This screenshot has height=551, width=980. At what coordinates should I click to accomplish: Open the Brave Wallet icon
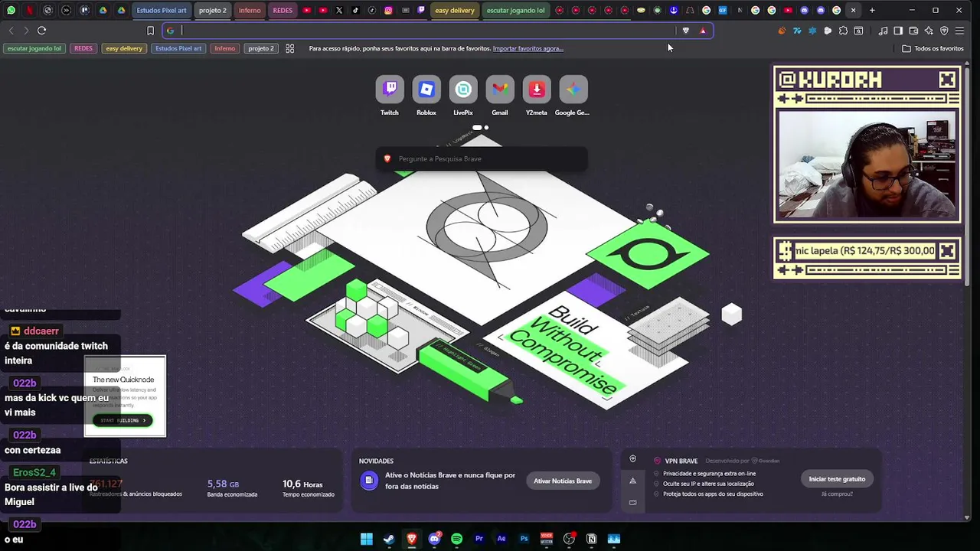(x=913, y=31)
